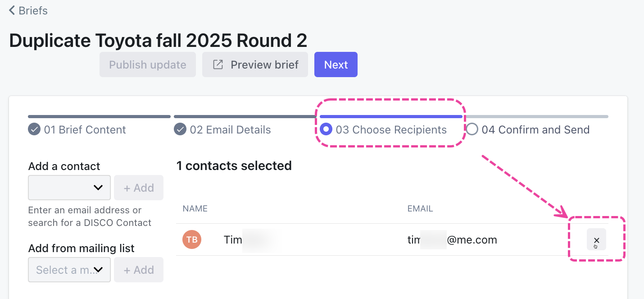Click the 02 Email Details checkmark icon
The height and width of the screenshot is (299, 644).
coord(180,130)
